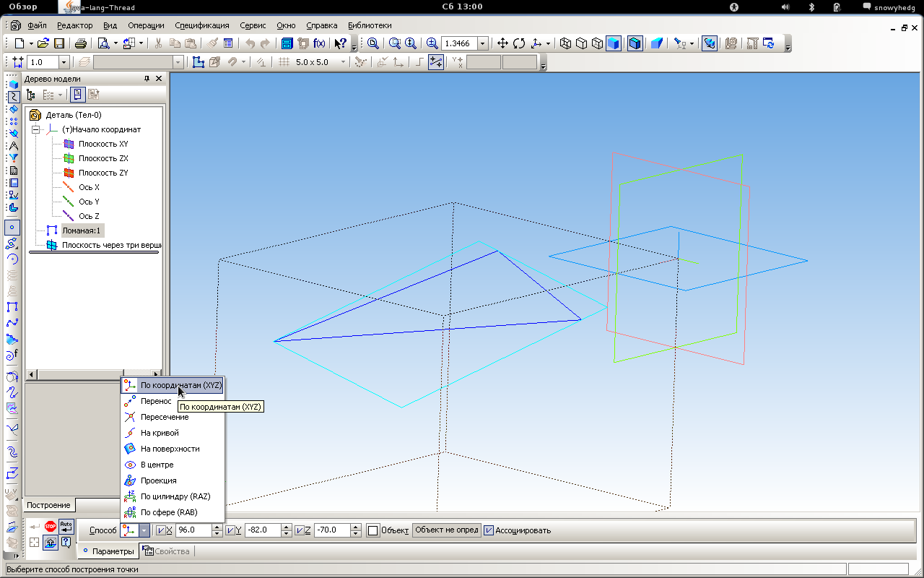
Task: Switch to the Параметры tab
Action: 108,551
